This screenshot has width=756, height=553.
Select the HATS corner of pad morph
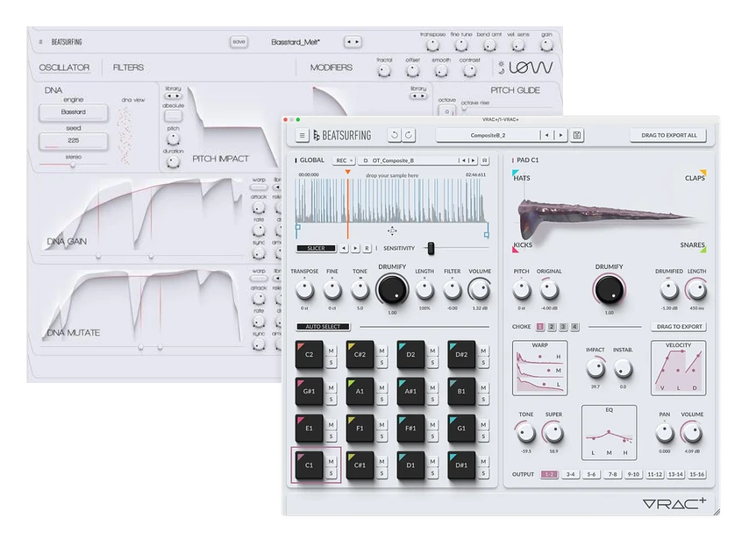[521, 177]
